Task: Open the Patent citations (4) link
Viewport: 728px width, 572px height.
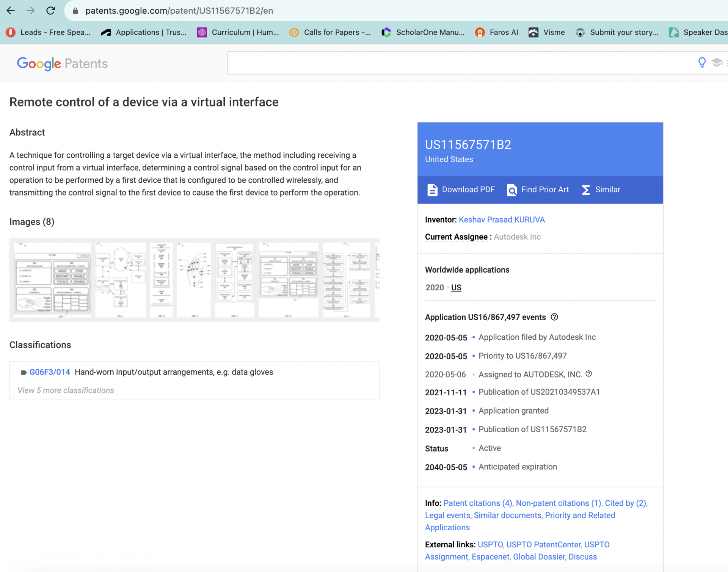Action: (x=478, y=503)
